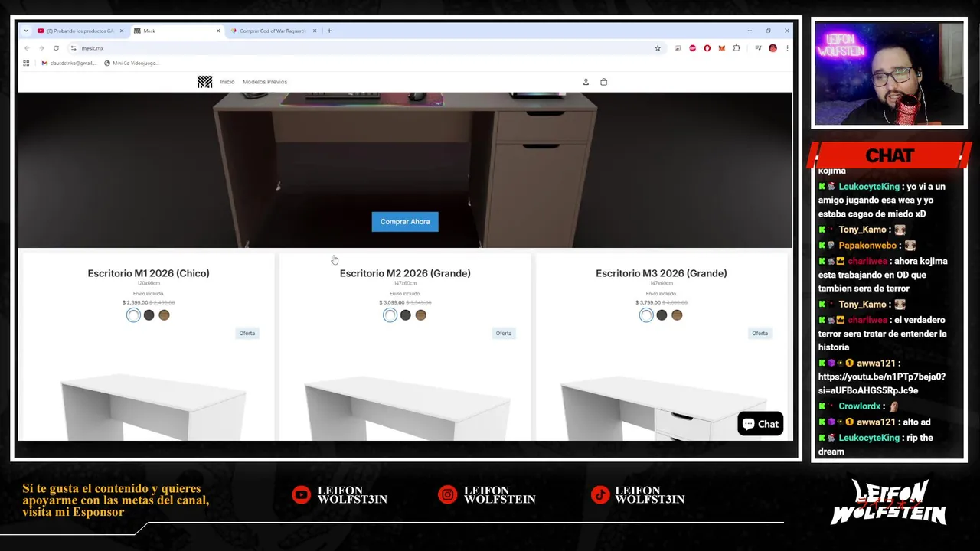Select wood color for Escritorio M3
Image resolution: width=980 pixels, height=551 pixels.
point(677,315)
